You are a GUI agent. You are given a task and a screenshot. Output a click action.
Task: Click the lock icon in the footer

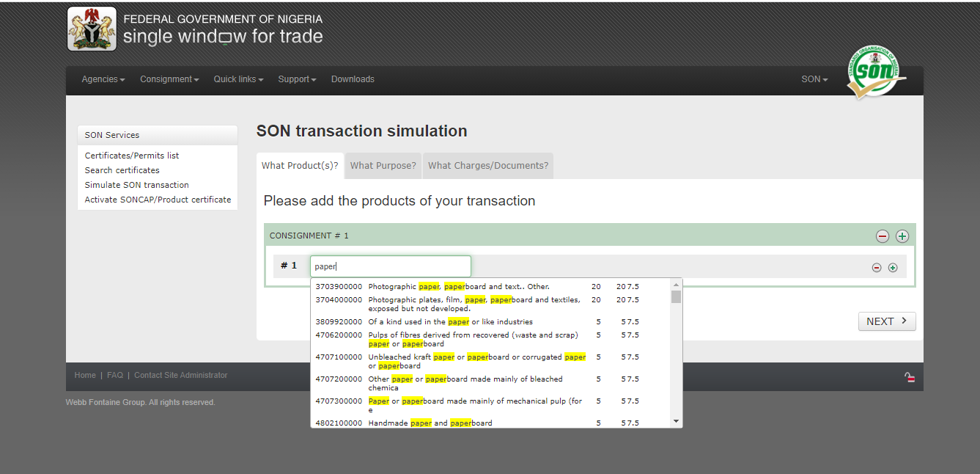click(910, 377)
